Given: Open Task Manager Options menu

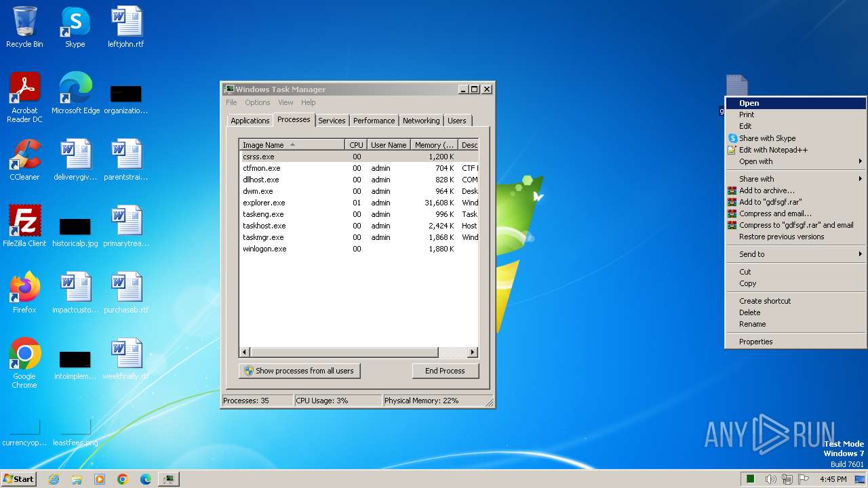Looking at the screenshot, I should point(258,102).
